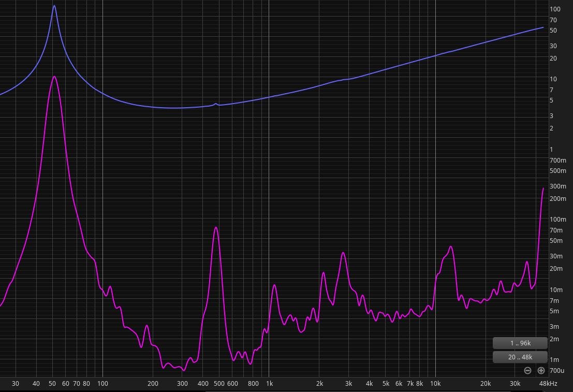The width and height of the screenshot is (573, 392).
Task: Click the 40 frequency axis label
Action: click(x=36, y=383)
